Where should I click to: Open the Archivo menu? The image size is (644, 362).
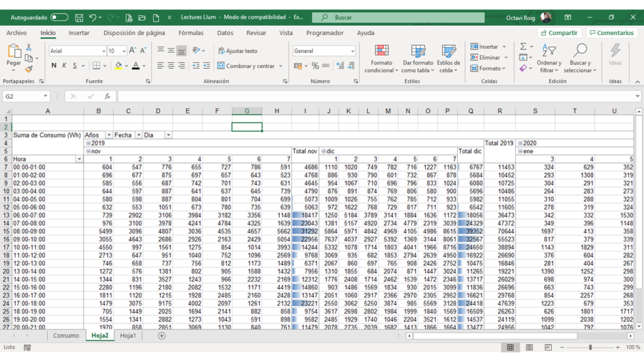tap(16, 33)
